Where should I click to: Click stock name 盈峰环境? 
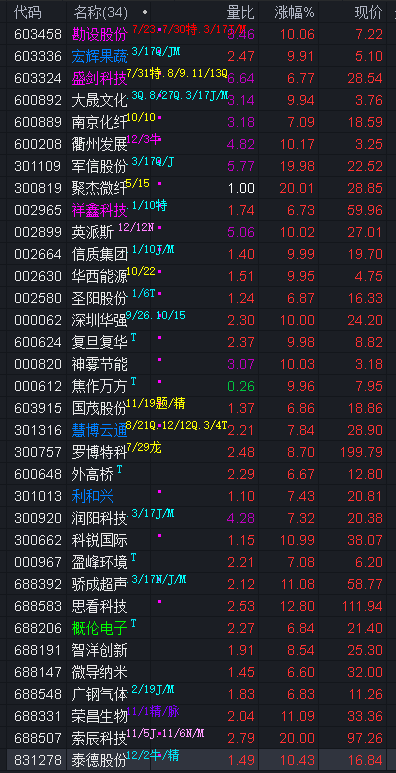100,562
